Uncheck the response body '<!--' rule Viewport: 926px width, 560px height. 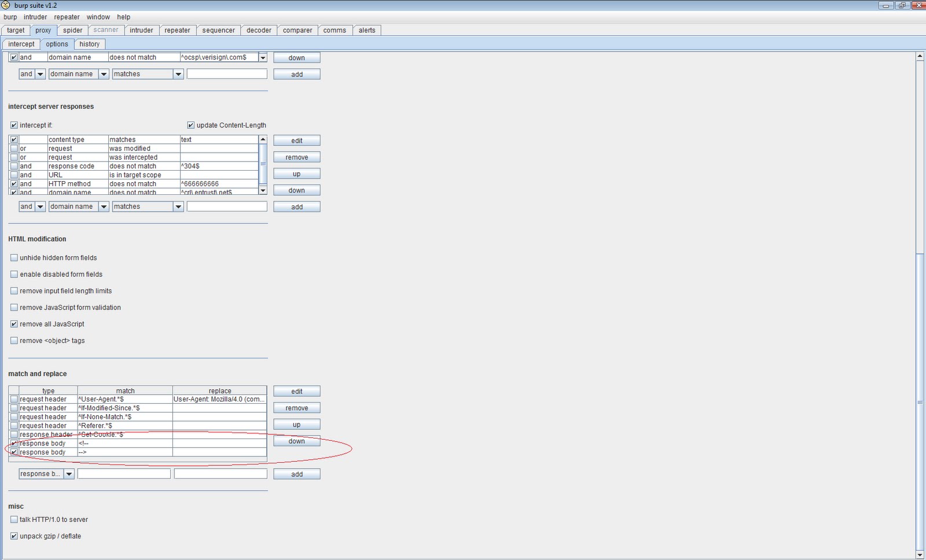(14, 444)
